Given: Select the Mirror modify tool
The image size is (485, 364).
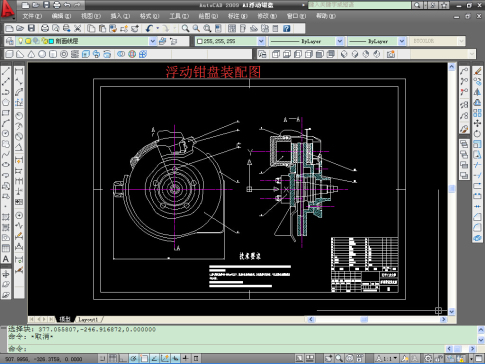Looking at the screenshot, I should pyautogui.click(x=477, y=92).
